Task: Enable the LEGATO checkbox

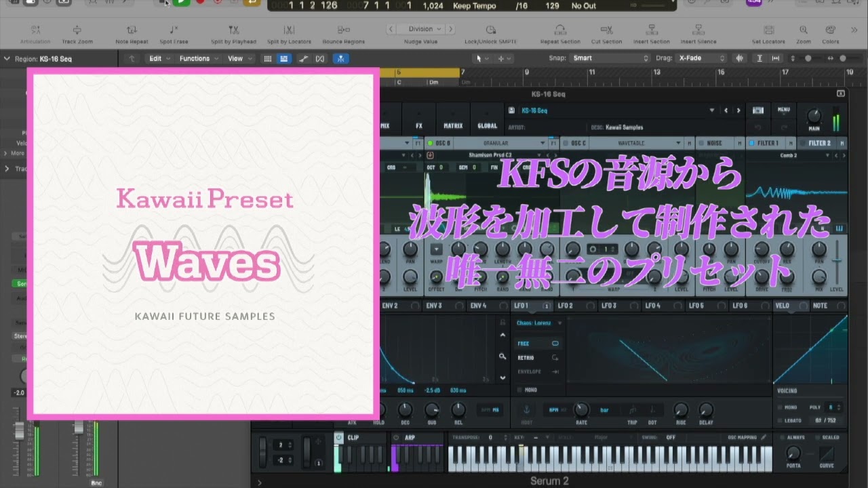Action: [x=780, y=420]
